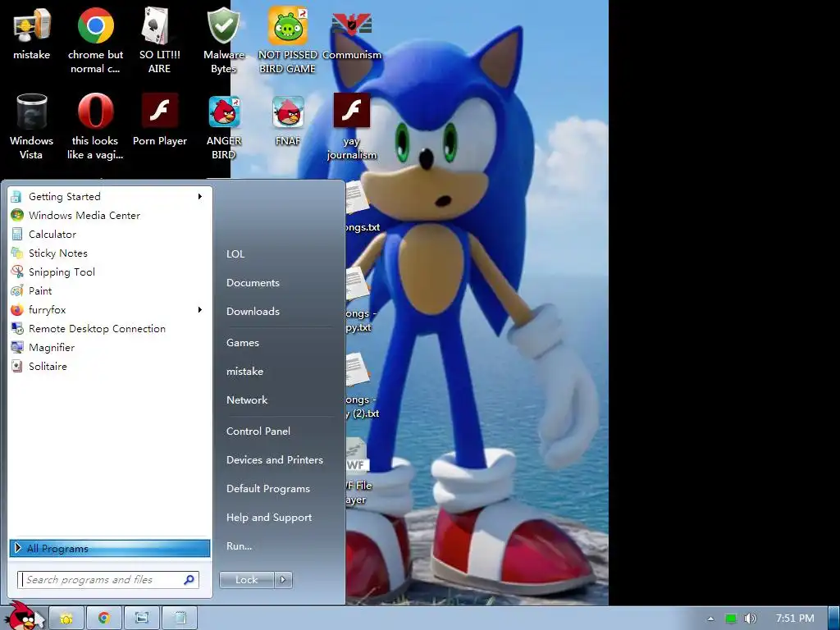Select the Malware Bytes shield icon
Viewport: 840px width, 630px height.
(223, 40)
